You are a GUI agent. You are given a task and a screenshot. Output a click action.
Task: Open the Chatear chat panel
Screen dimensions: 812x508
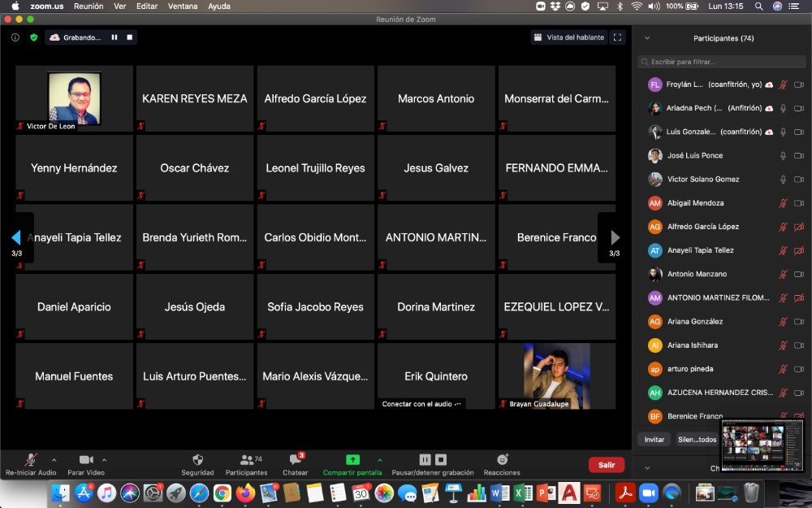(295, 463)
